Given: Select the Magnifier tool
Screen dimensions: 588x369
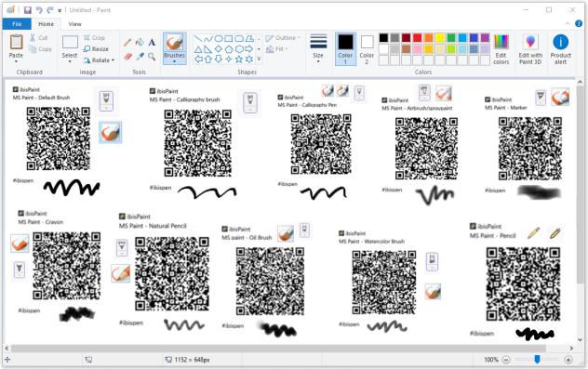Looking at the screenshot, I should [152, 57].
